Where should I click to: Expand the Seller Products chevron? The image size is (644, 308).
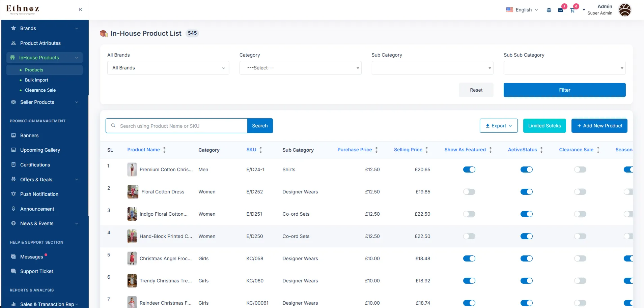[x=77, y=102]
